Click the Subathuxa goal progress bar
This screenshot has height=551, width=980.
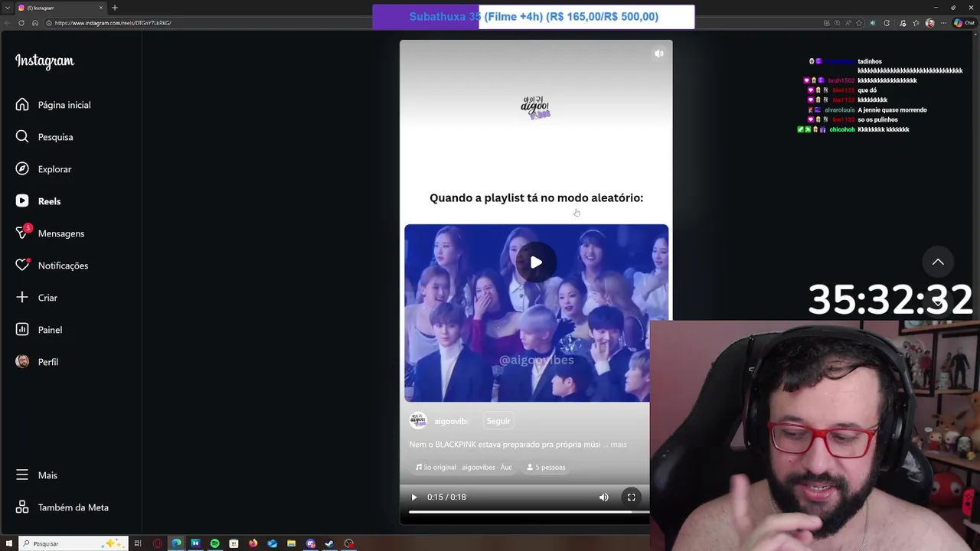point(534,17)
